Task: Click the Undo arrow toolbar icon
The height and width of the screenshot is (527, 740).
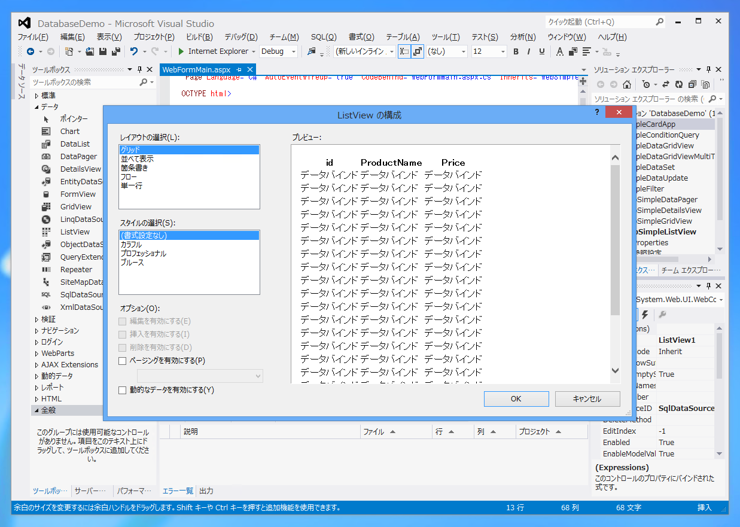Action: (134, 51)
